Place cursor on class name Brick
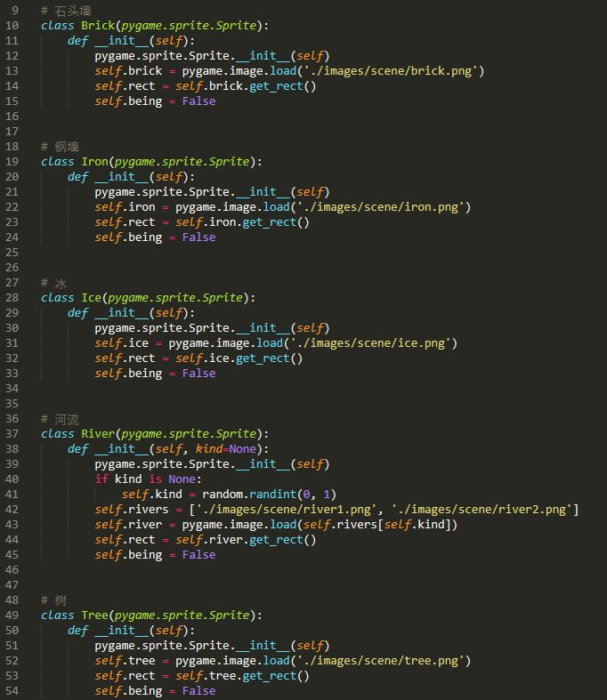 98,26
